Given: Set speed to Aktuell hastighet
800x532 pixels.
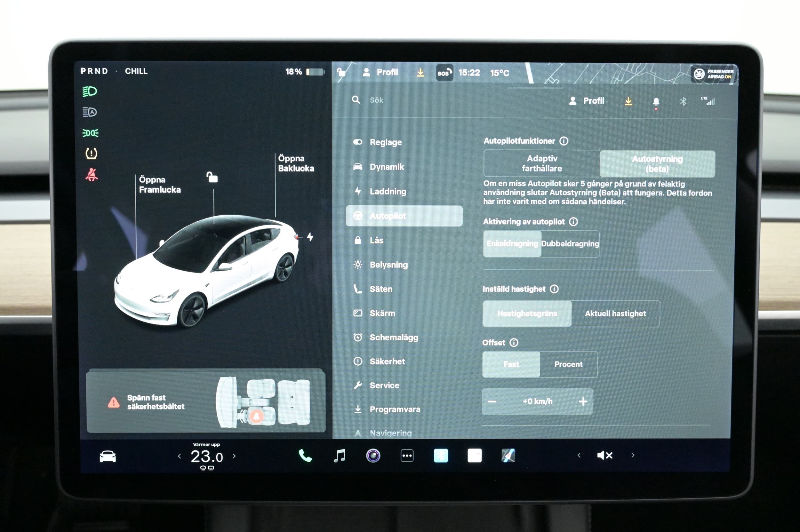Looking at the screenshot, I should 615,314.
